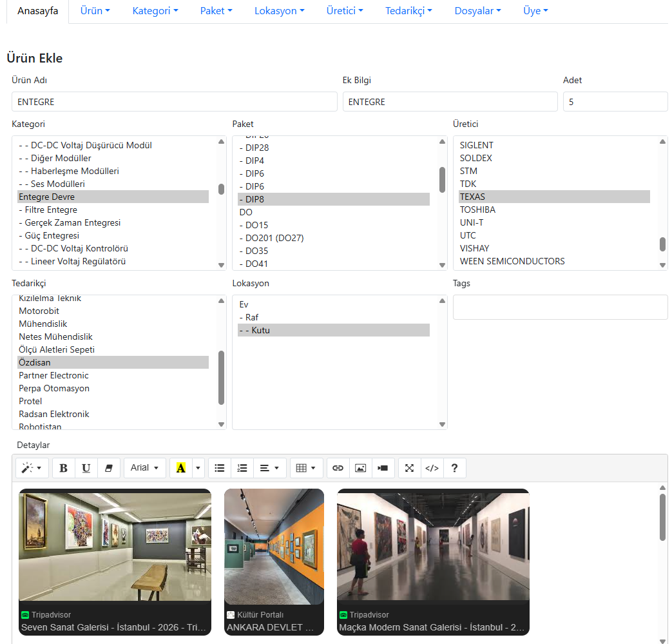Apply the yellow highlight color button
The height and width of the screenshot is (644, 672).
pyautogui.click(x=180, y=468)
